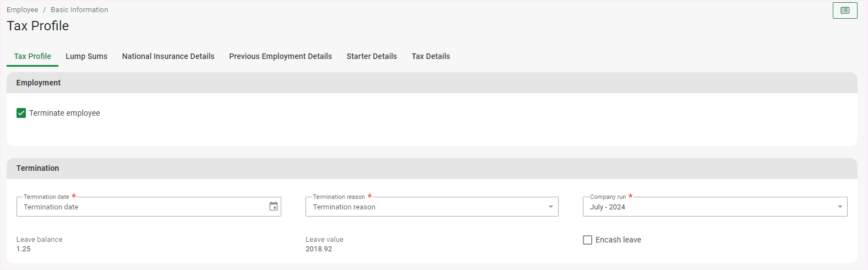
Task: Enable the Encash leave checkbox
Action: [588, 240]
